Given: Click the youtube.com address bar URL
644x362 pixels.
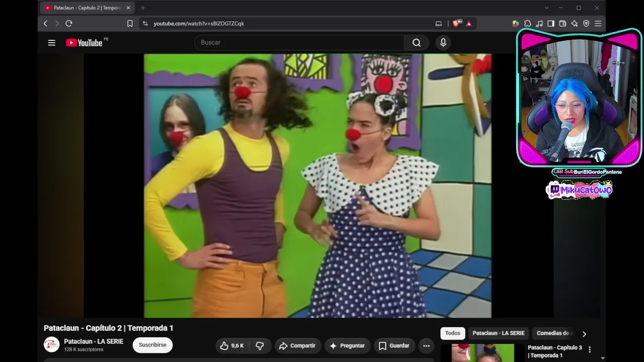Looking at the screenshot, I should pyautogui.click(x=199, y=24).
